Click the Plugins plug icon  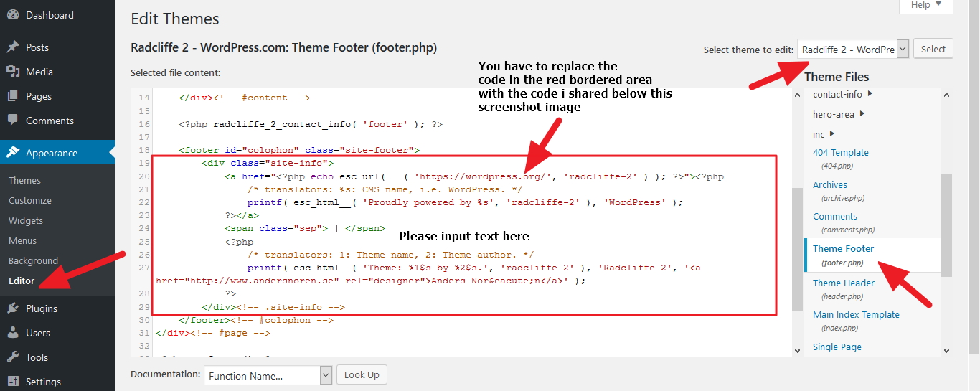click(x=13, y=308)
